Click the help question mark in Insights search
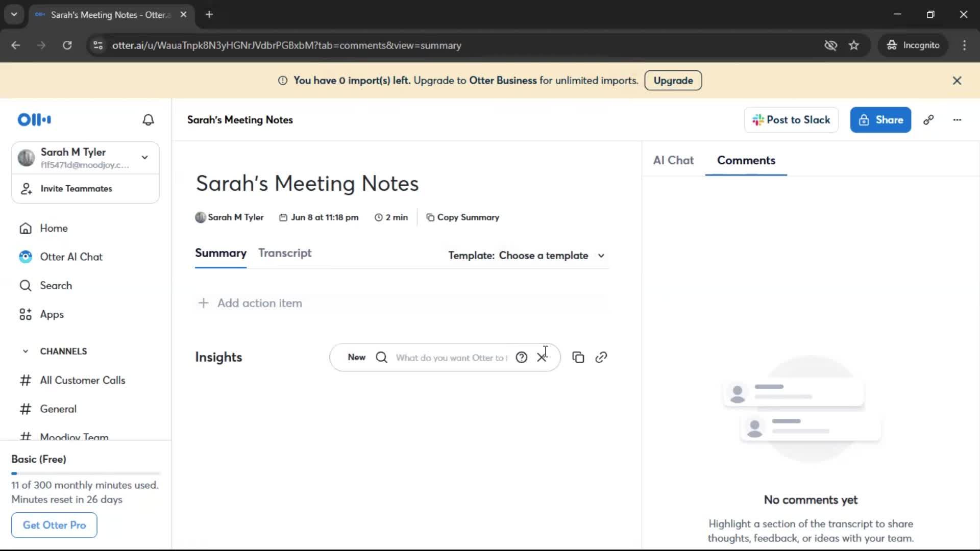This screenshot has height=551, width=980. (x=521, y=358)
